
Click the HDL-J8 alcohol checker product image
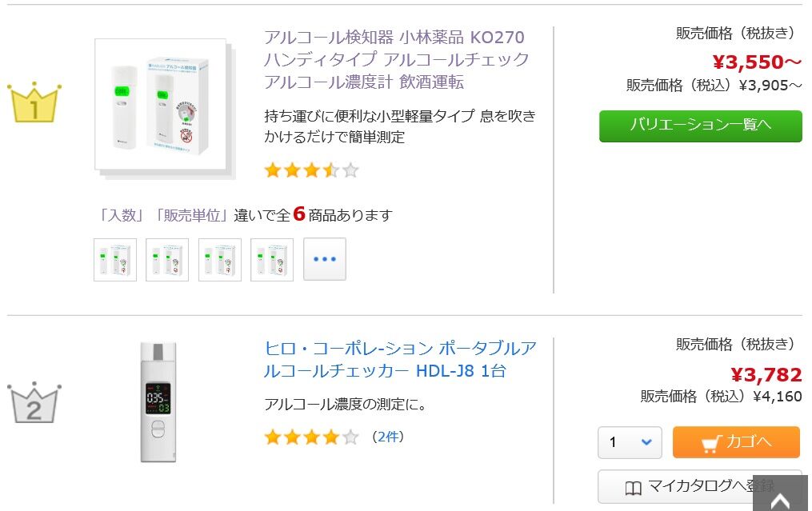(x=158, y=401)
